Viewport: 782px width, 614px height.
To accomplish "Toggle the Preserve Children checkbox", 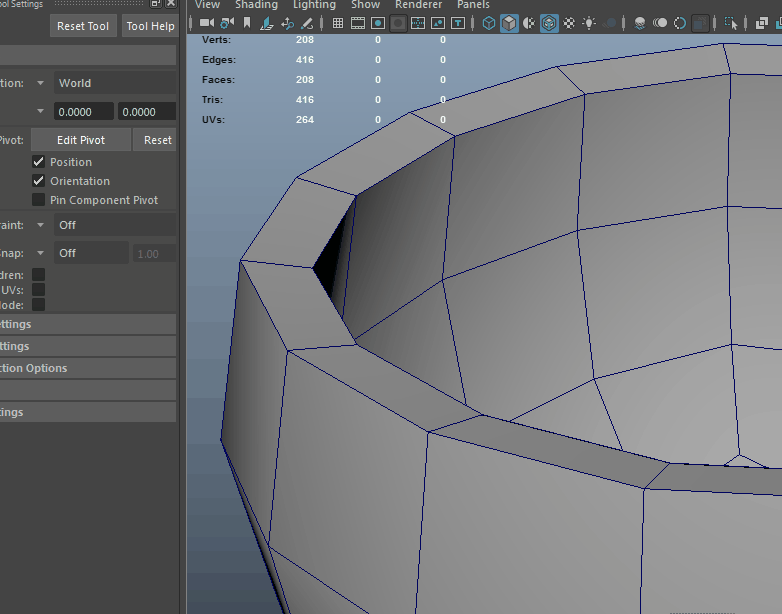I will pos(38,274).
